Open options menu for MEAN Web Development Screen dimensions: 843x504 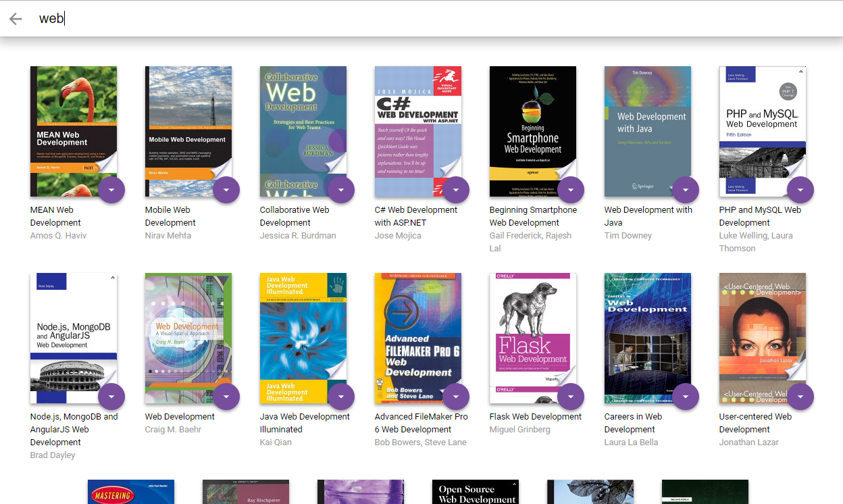(111, 190)
